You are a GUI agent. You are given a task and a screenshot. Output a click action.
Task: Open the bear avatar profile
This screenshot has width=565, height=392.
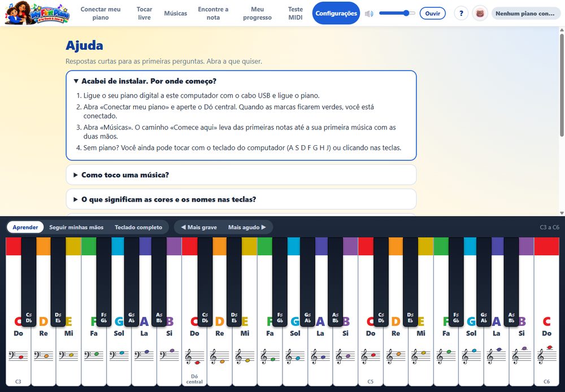pyautogui.click(x=480, y=14)
